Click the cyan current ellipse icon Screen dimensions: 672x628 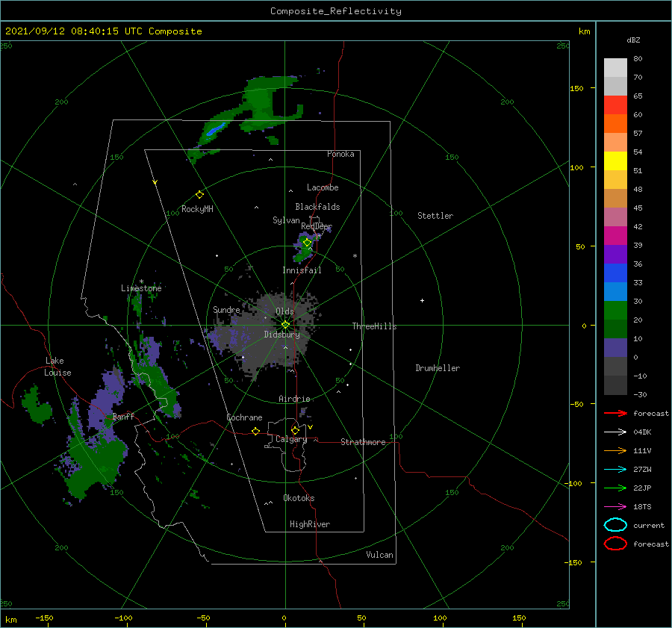[x=615, y=525]
